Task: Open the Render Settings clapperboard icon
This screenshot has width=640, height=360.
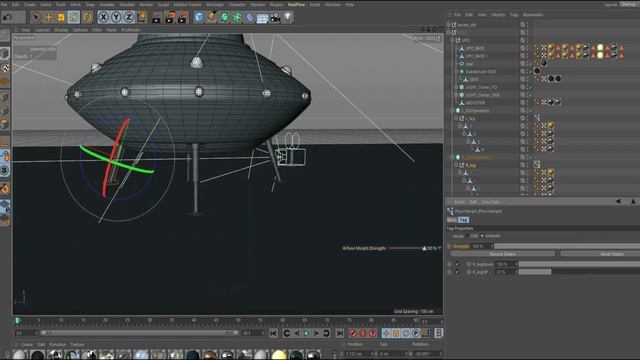Action: (184, 18)
